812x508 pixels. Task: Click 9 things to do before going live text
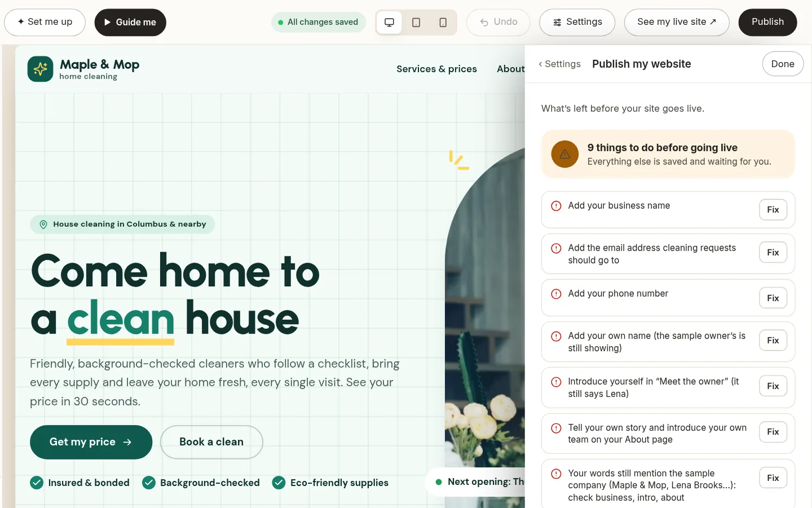663,147
